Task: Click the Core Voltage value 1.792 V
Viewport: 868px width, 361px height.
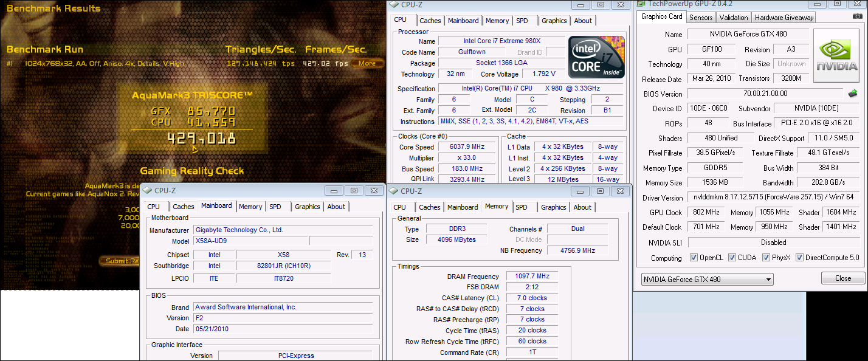Action: 543,74
